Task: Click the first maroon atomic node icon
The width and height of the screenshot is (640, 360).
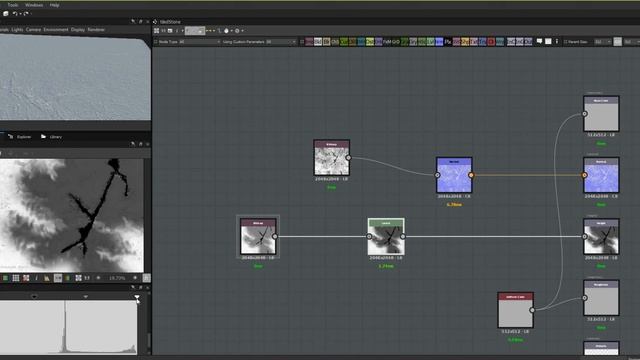Action: [309, 42]
